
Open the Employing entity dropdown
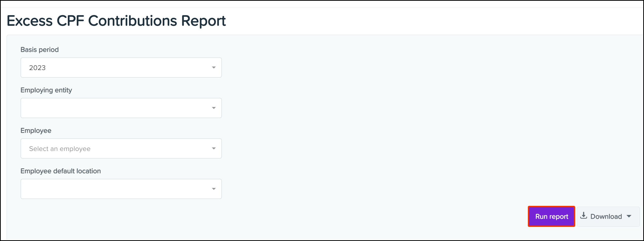coord(121,108)
